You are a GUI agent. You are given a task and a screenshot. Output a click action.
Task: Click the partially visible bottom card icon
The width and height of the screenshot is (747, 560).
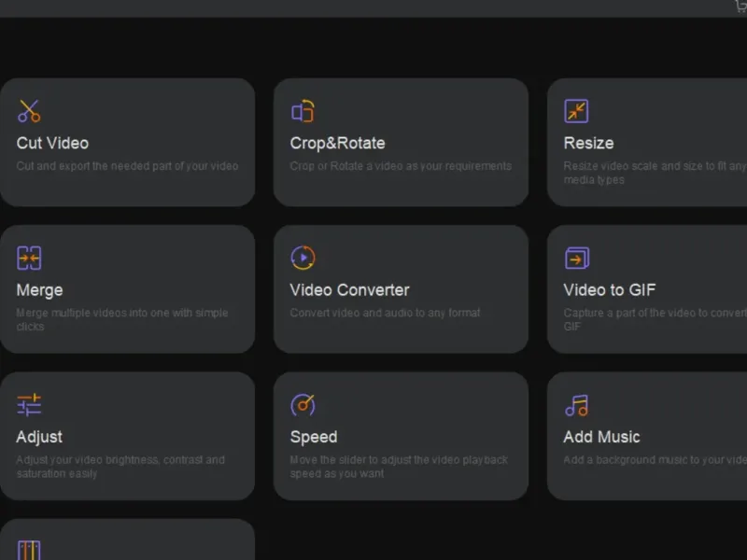click(29, 550)
